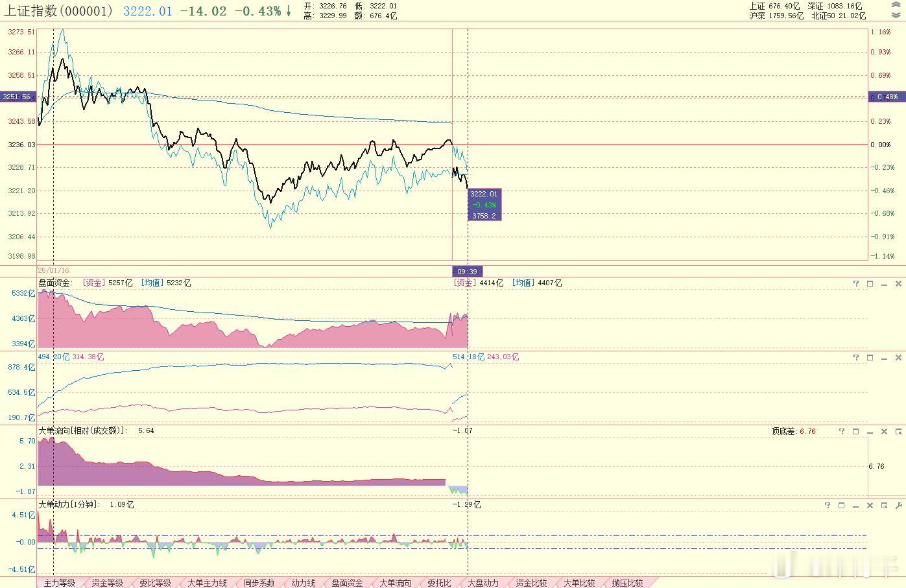The width and height of the screenshot is (906, 588).
Task: Maximize the 大单动力 panel
Action: point(842,506)
